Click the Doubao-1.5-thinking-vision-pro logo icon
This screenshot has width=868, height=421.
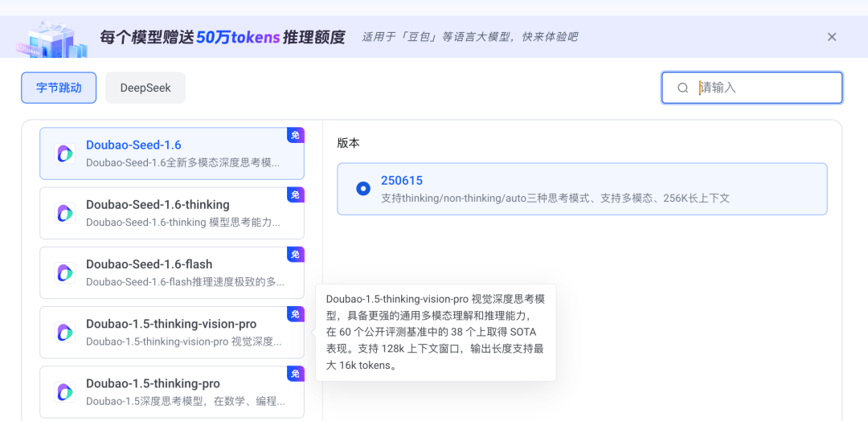pyautogui.click(x=65, y=333)
